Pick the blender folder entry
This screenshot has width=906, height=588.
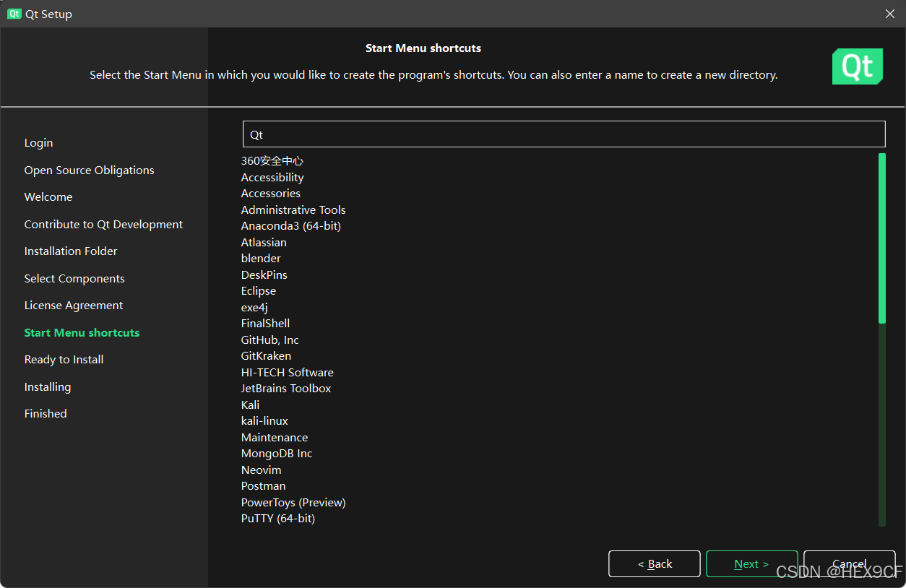261,259
